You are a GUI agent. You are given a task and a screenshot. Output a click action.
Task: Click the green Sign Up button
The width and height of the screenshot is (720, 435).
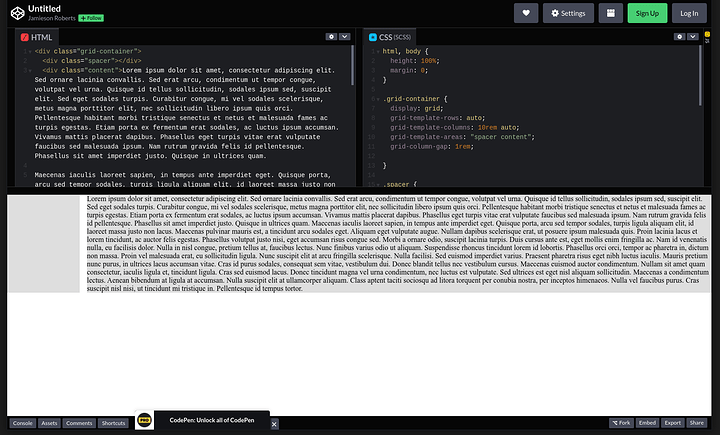coord(647,13)
